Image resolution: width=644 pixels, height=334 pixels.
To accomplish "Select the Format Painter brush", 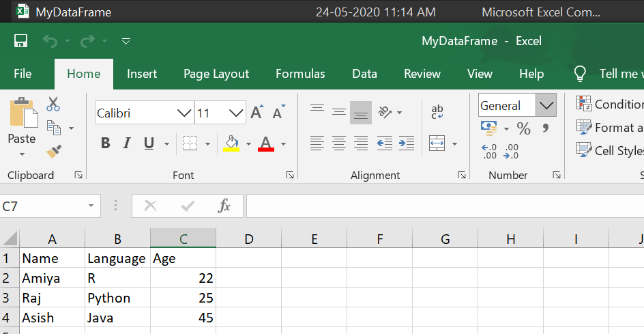I will click(53, 150).
